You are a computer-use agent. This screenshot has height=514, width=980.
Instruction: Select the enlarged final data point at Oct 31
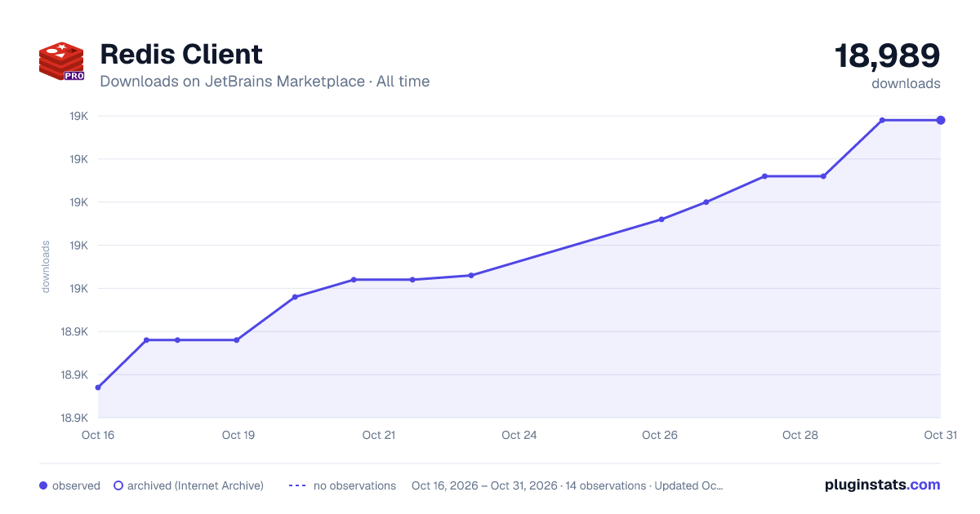[941, 120]
